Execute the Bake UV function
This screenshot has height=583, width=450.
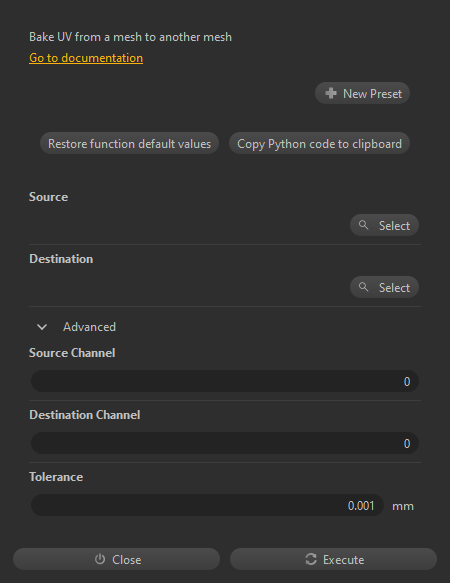pyautogui.click(x=333, y=559)
